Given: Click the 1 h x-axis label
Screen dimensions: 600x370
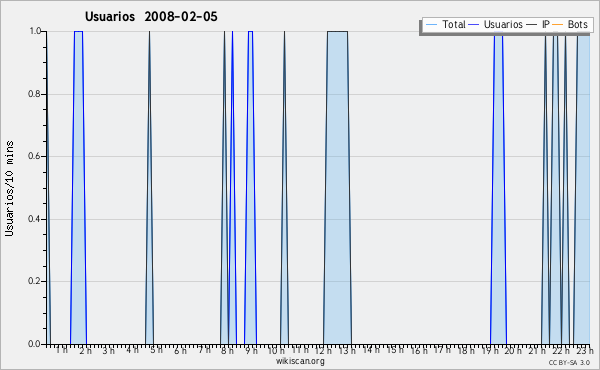Looking at the screenshot, I should tap(62, 350).
